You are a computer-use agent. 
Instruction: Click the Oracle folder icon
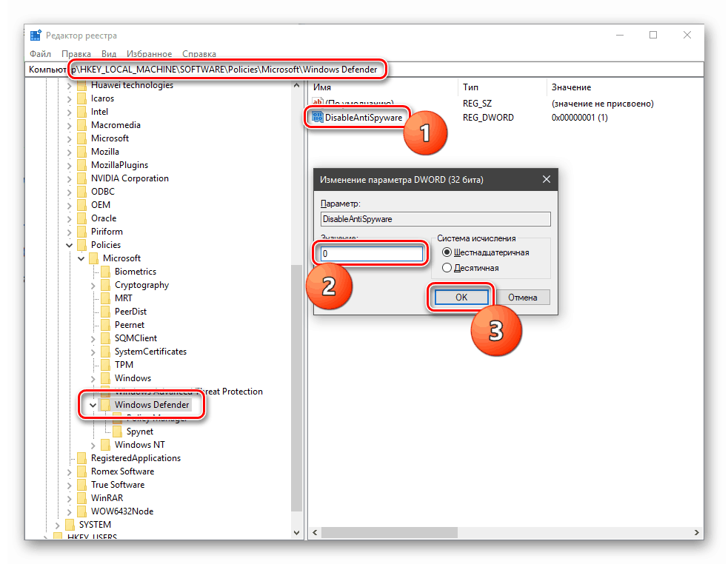pos(81,218)
